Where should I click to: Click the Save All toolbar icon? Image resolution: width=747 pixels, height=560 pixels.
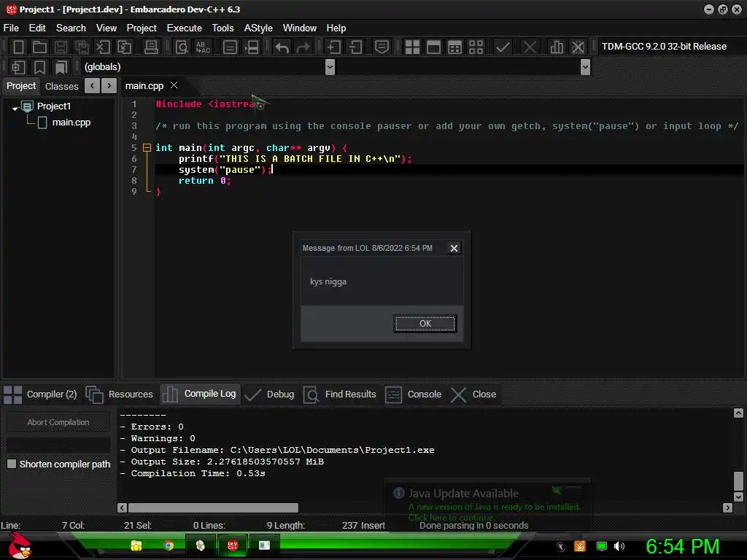[82, 47]
